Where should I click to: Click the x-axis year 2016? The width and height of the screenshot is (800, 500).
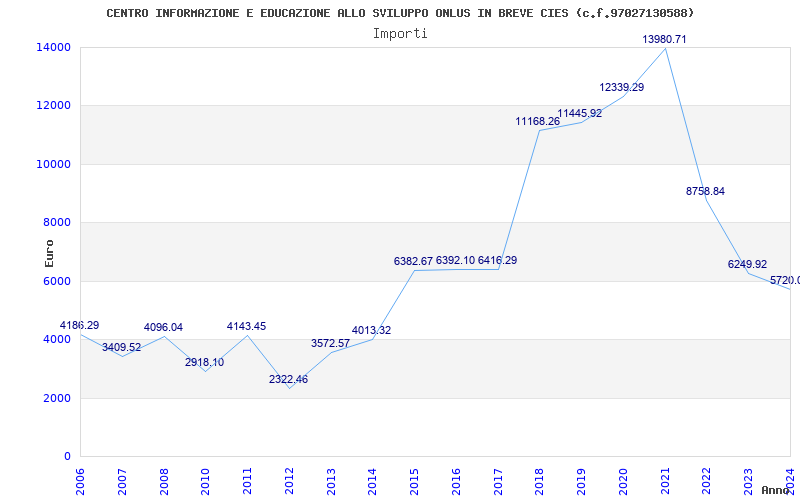[x=456, y=482]
